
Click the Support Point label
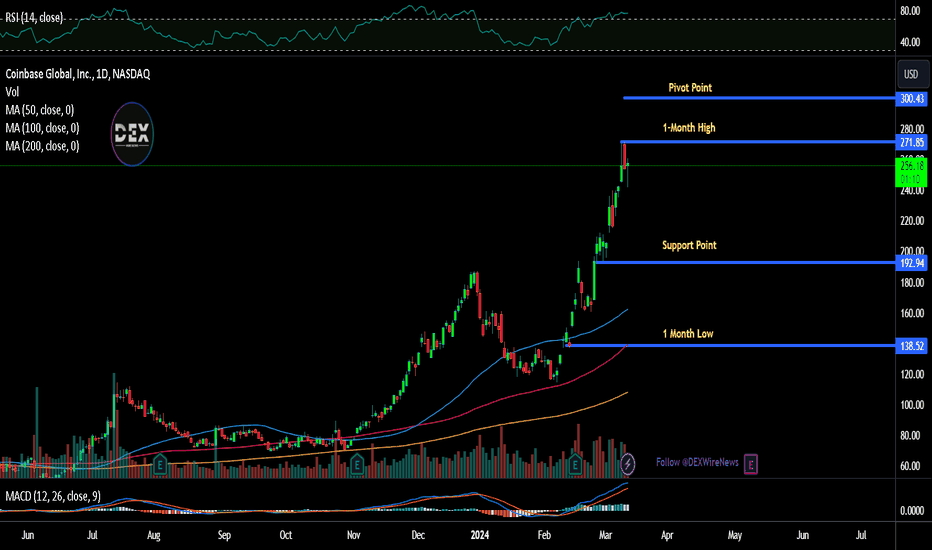[x=689, y=245]
